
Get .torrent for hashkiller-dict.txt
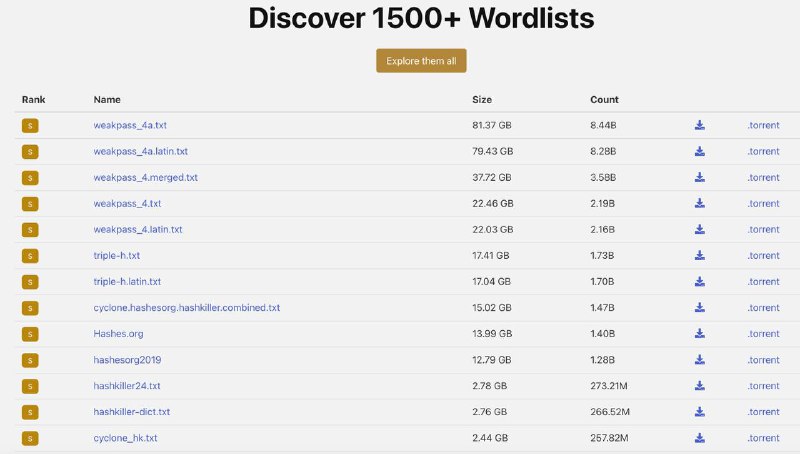[763, 412]
